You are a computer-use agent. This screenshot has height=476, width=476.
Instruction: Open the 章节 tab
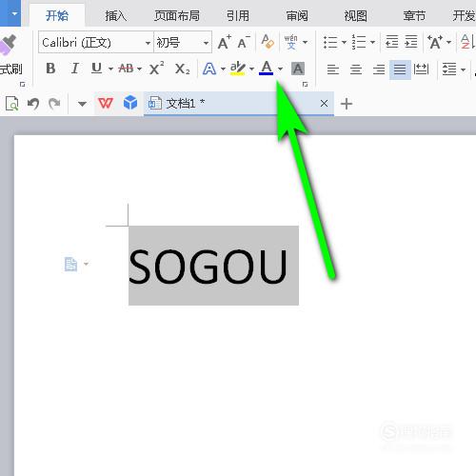[414, 15]
